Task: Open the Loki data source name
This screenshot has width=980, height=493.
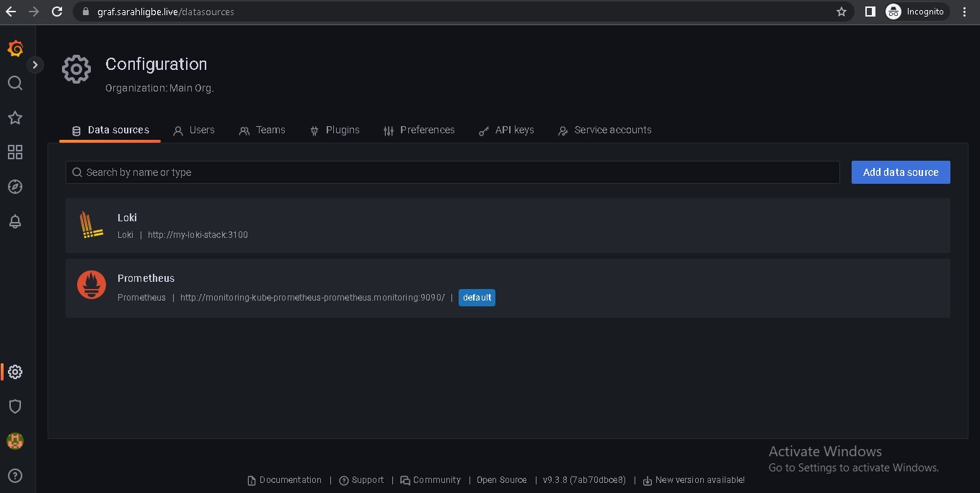Action: pyautogui.click(x=127, y=218)
